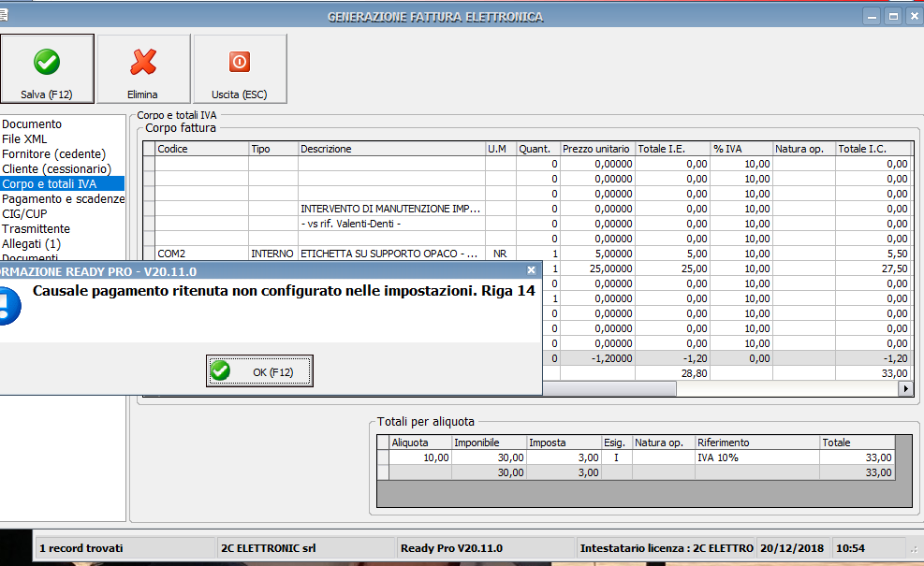Click the horizontal scrollbar track of Corpo fattura
The image size is (924, 566).
coord(788,389)
